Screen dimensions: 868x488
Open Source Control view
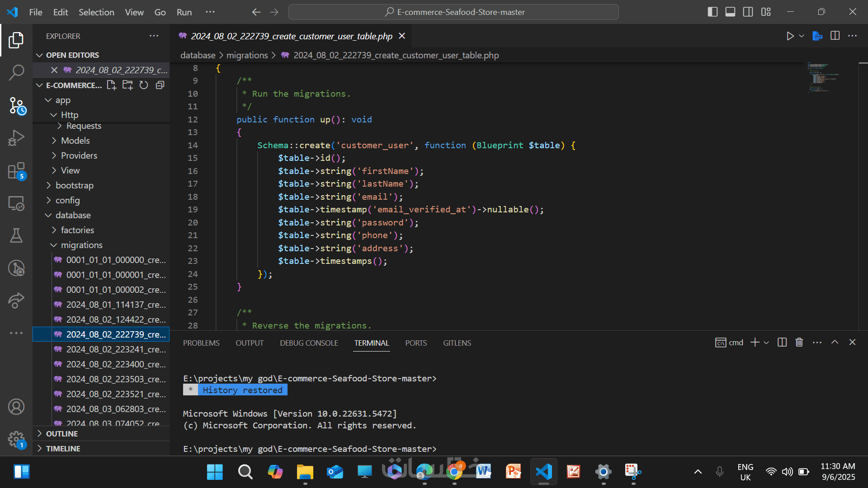click(x=17, y=106)
